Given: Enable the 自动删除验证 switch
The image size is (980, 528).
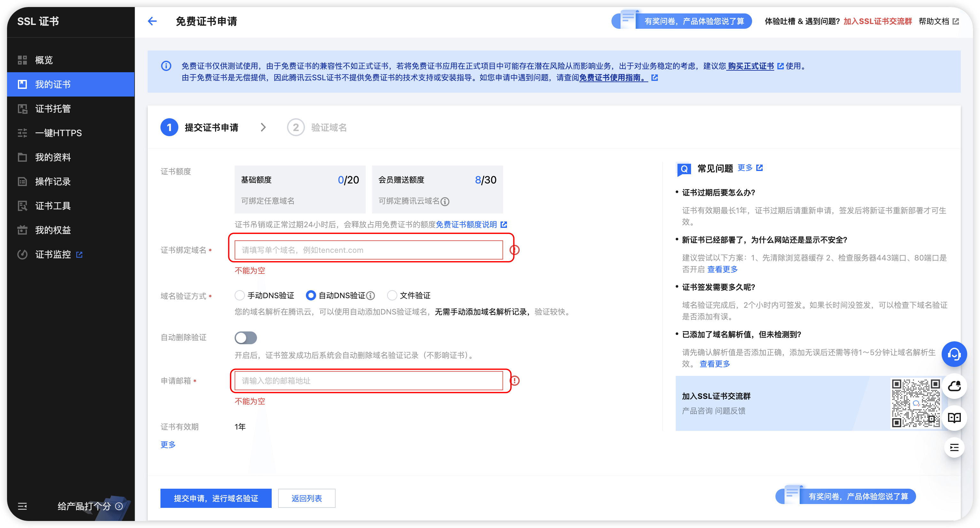Looking at the screenshot, I should coord(245,338).
